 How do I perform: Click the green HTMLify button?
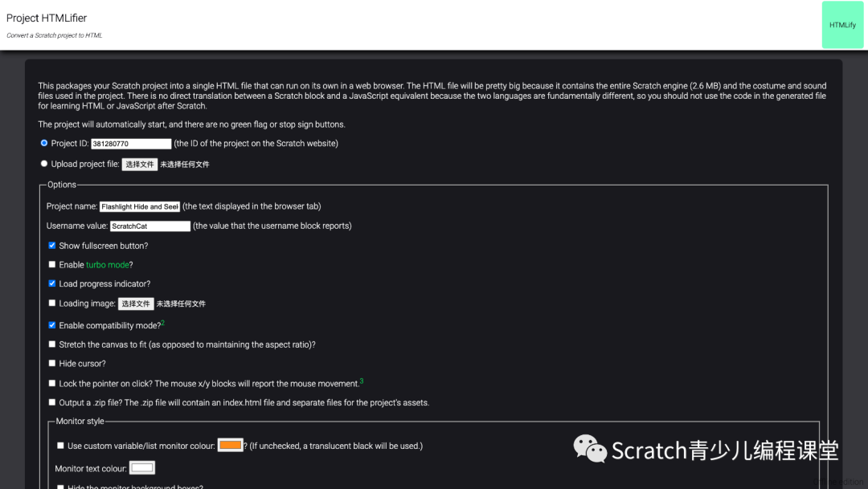[842, 24]
